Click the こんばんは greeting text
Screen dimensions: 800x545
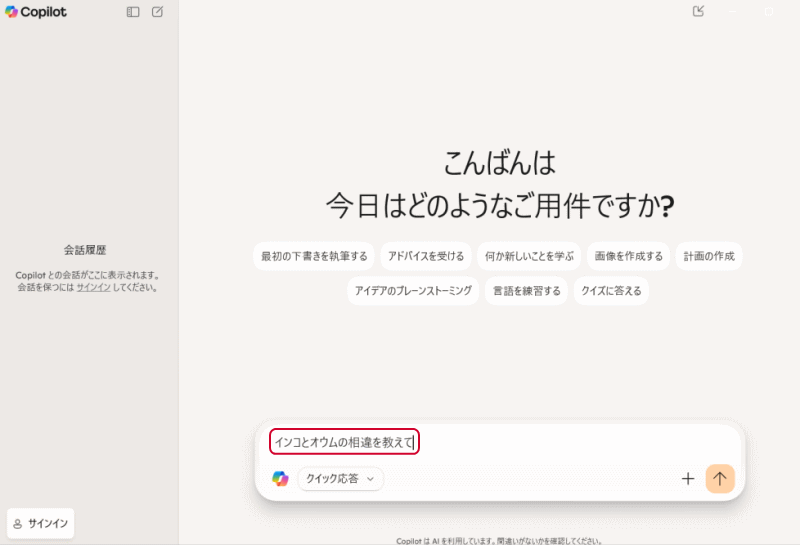499,163
